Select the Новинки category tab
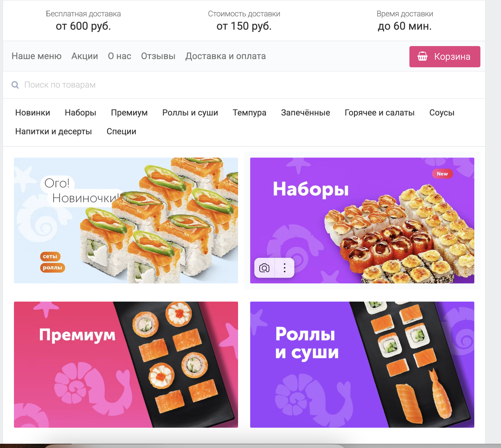The height and width of the screenshot is (448, 501). [32, 113]
